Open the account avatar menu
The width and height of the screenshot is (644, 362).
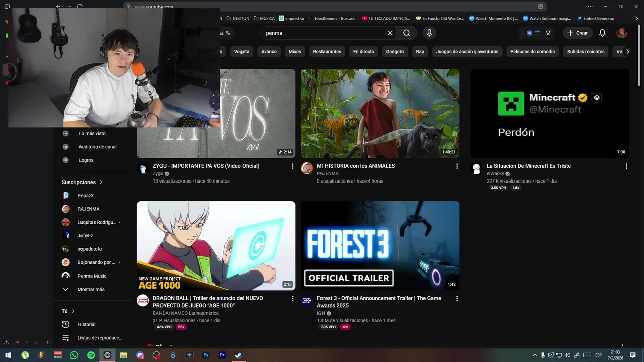point(622,33)
